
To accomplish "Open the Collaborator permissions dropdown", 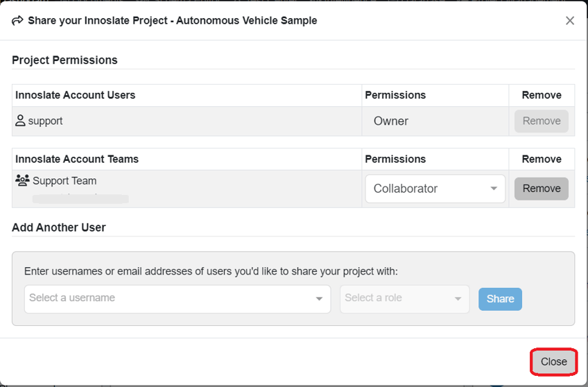I will pyautogui.click(x=435, y=189).
